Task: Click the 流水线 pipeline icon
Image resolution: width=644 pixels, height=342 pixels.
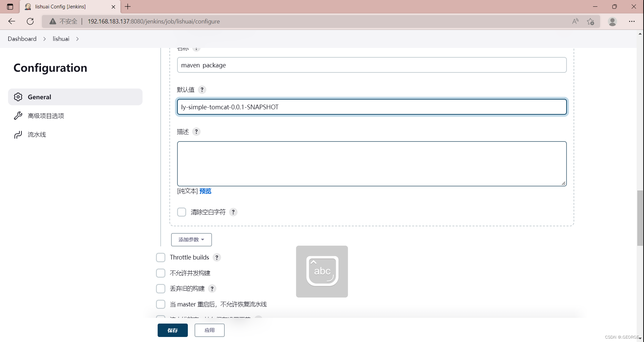Action: point(18,134)
